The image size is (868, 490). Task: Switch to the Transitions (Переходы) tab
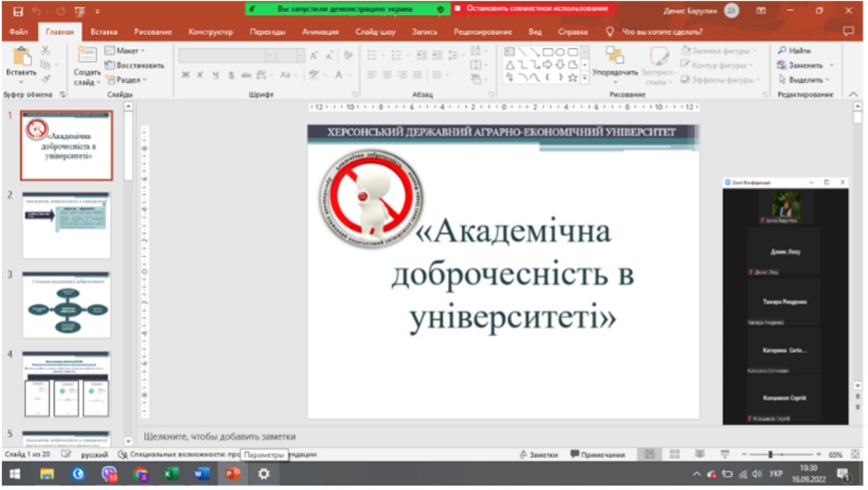click(267, 31)
